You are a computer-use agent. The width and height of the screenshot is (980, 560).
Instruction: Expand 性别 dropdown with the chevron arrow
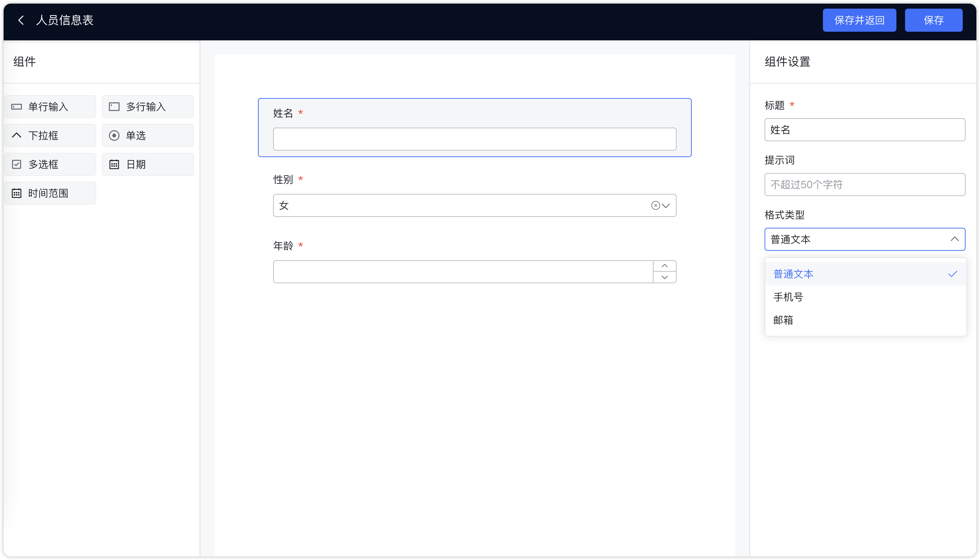coord(666,205)
